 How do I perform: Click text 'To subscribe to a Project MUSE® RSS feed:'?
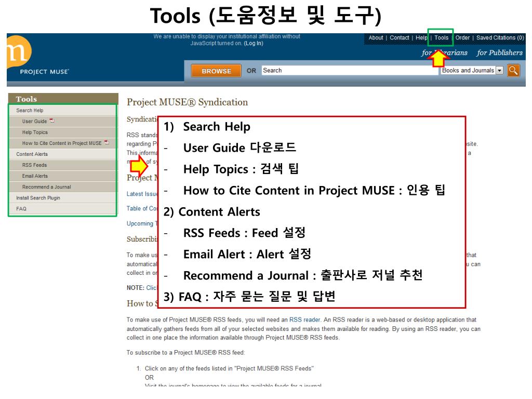point(185,353)
